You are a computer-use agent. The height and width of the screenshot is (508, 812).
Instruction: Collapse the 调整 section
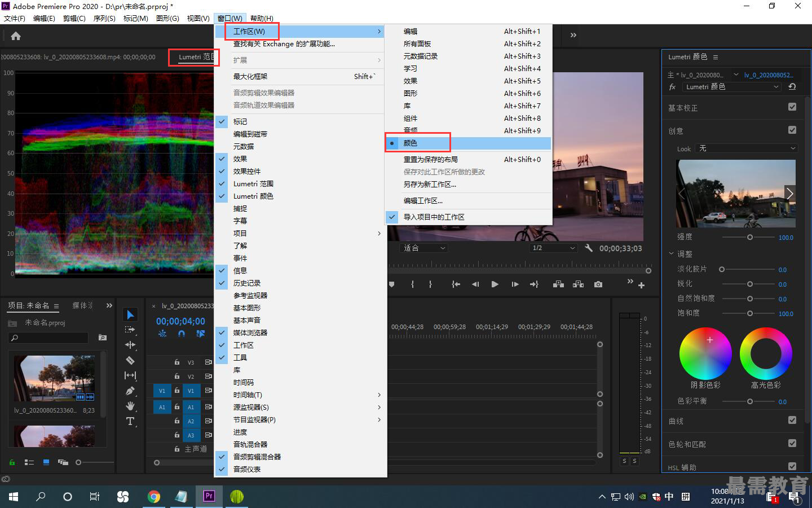[672, 253]
